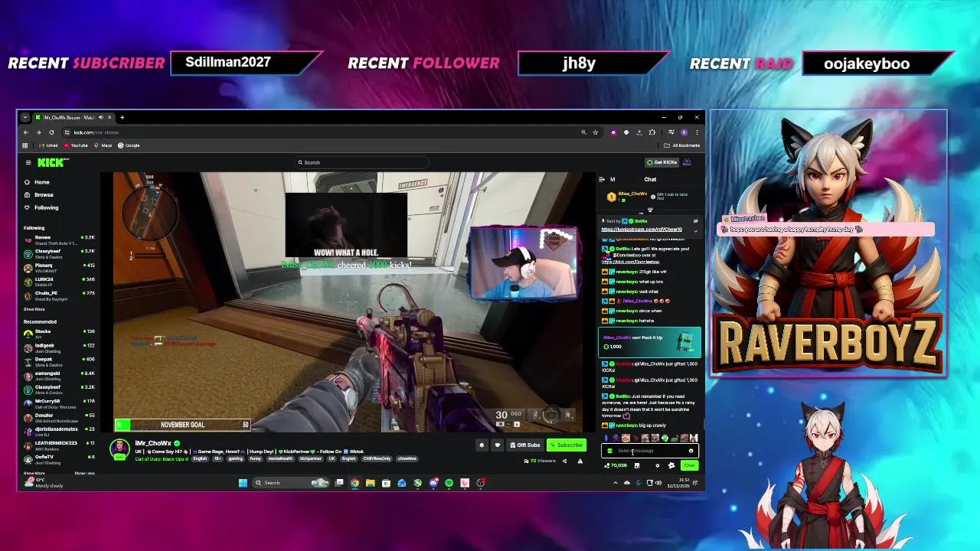Viewport: 980px width, 551px height.
Task: Click the report stream warning icon
Action: tap(580, 461)
